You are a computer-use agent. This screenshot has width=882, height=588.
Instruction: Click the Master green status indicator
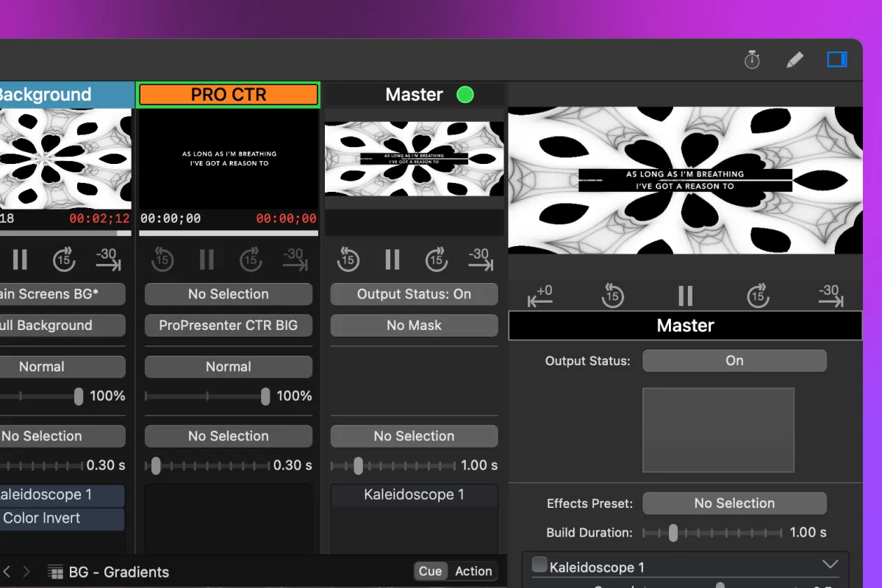coord(465,95)
